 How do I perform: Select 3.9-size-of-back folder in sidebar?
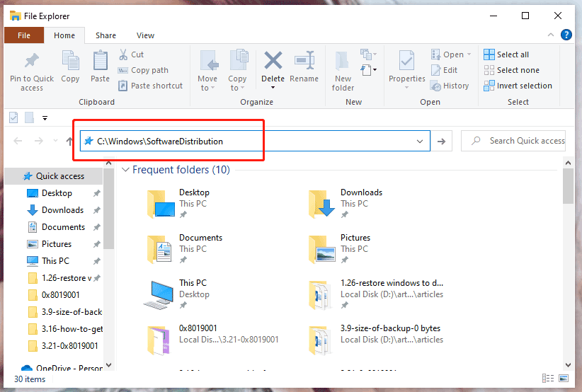[65, 312]
